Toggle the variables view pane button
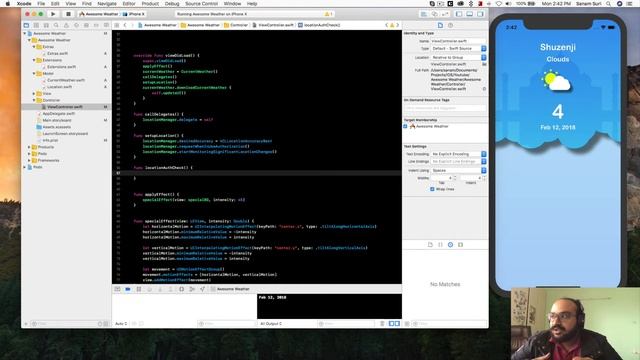This screenshot has width=640, height=360. point(391,324)
